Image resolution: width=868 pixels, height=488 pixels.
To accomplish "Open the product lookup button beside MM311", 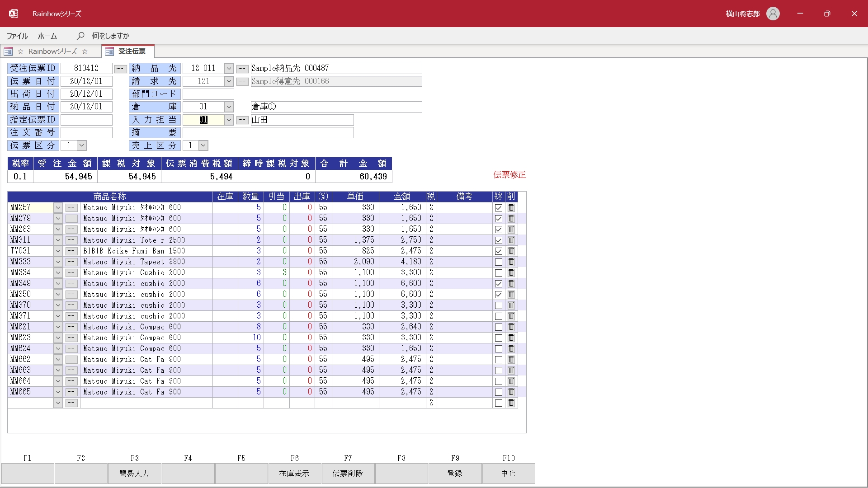I will pos(71,240).
